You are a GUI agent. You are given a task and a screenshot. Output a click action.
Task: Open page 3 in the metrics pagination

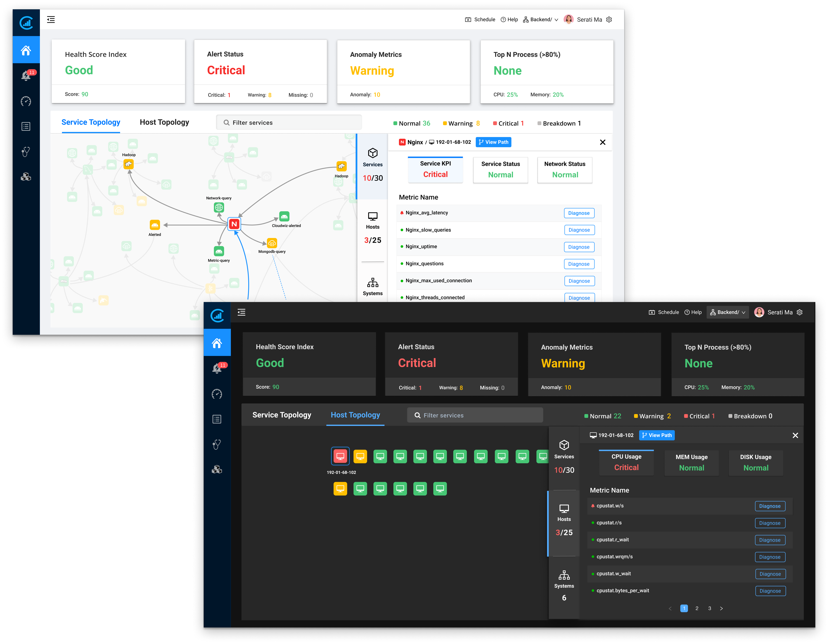click(709, 608)
